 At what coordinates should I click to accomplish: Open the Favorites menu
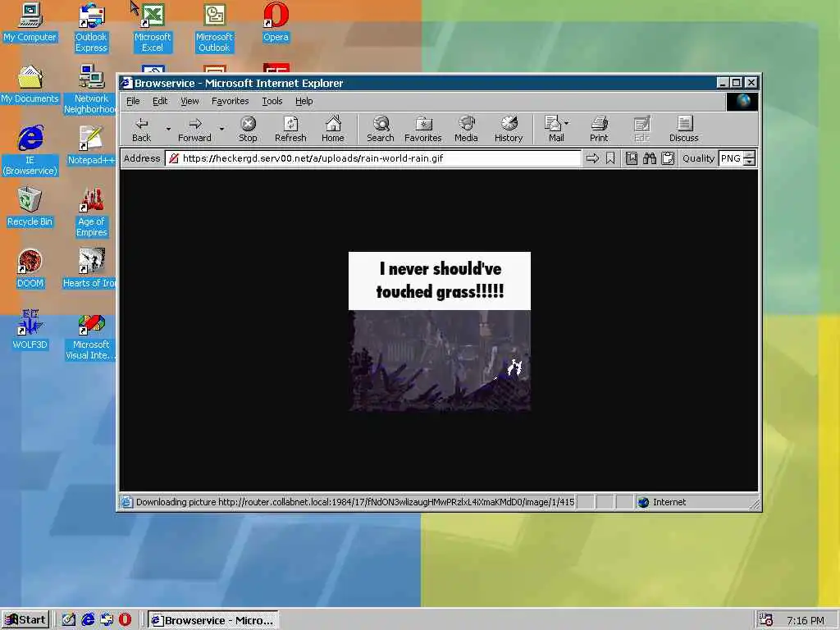[x=230, y=101]
